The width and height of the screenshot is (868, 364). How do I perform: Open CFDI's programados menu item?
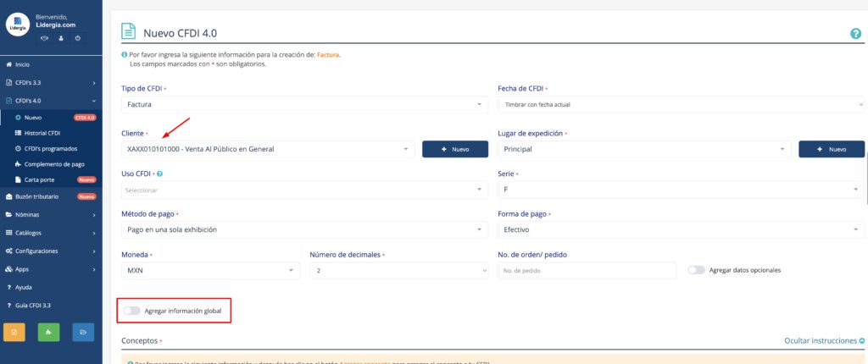pos(51,149)
